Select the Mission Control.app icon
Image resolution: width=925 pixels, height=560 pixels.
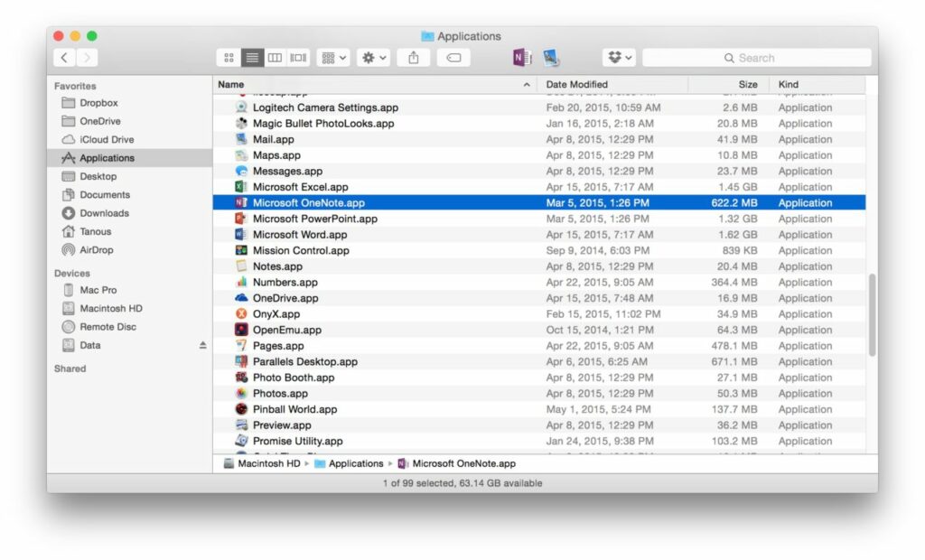coord(240,250)
